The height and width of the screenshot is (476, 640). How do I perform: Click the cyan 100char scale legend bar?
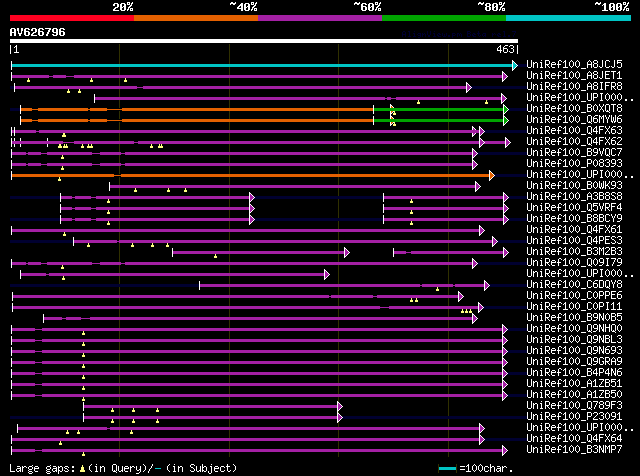(x=447, y=468)
